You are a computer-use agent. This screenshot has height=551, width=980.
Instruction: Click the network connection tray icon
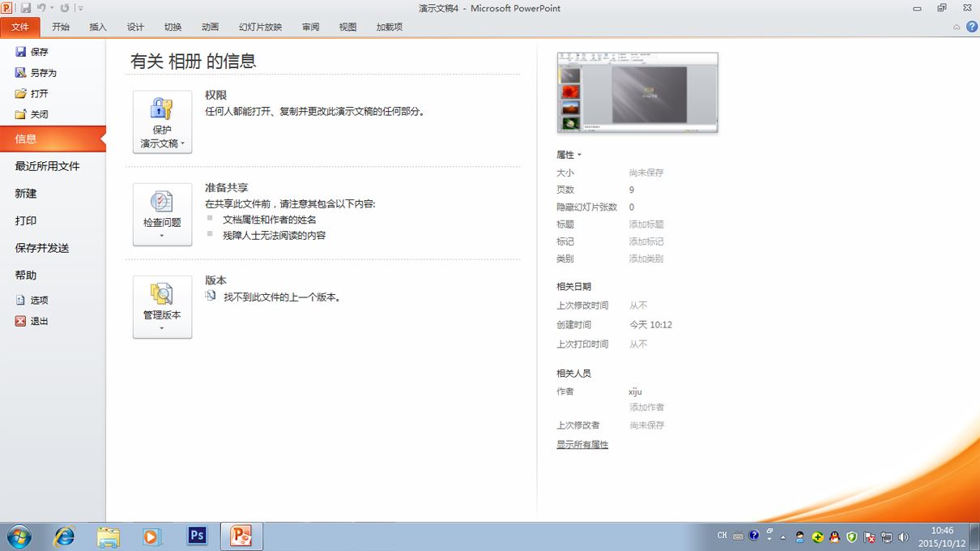[x=887, y=536]
